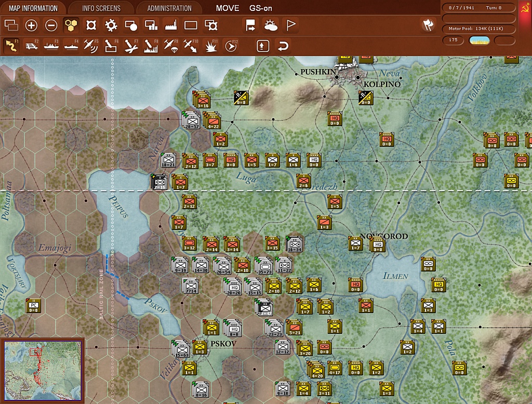Click the Motor Pool 134K display
532x404 pixels.
click(478, 29)
